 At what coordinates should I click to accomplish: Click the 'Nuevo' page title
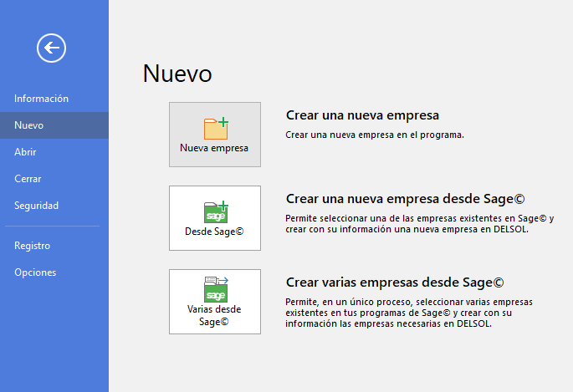pos(177,74)
